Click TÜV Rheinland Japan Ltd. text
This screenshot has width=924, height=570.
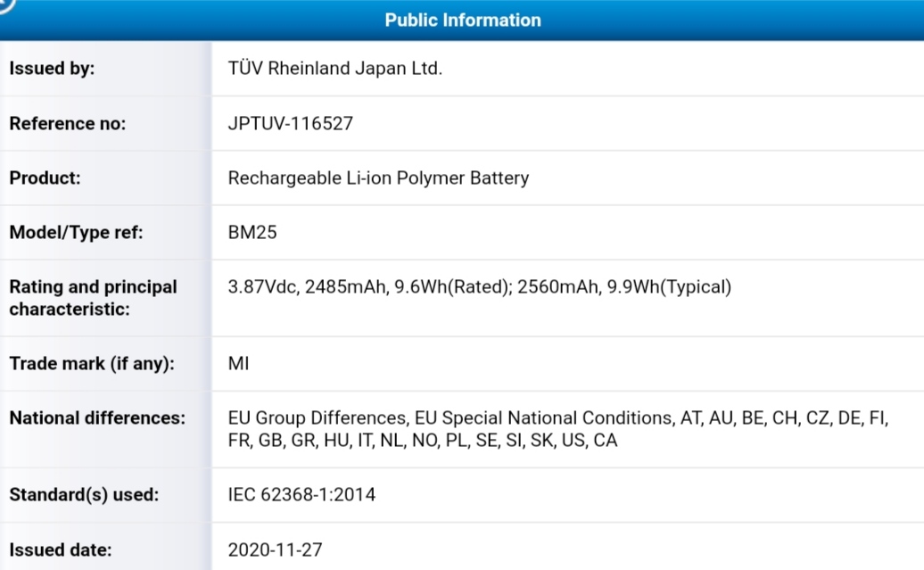334,69
